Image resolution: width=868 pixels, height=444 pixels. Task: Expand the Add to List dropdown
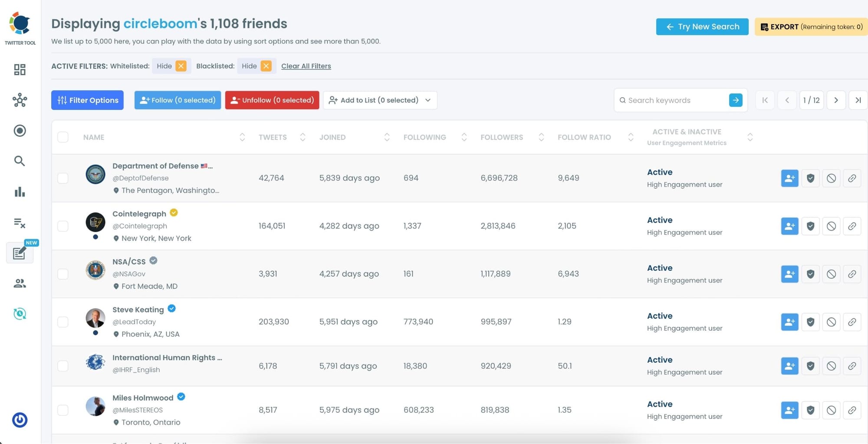tap(380, 100)
